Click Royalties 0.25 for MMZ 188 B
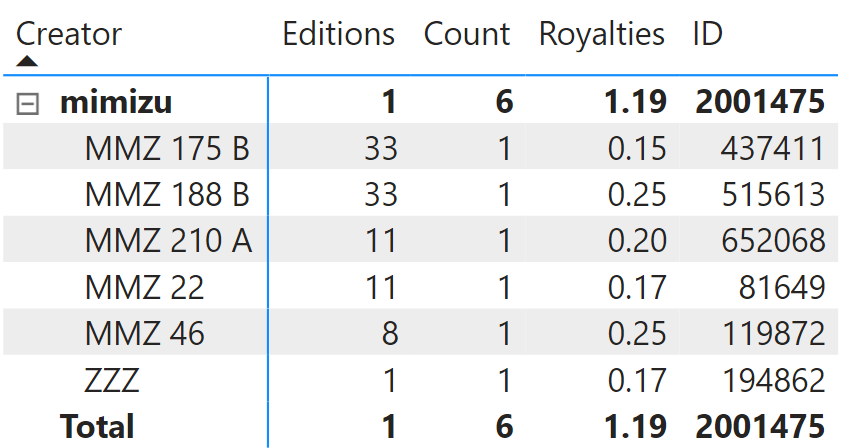 (637, 194)
